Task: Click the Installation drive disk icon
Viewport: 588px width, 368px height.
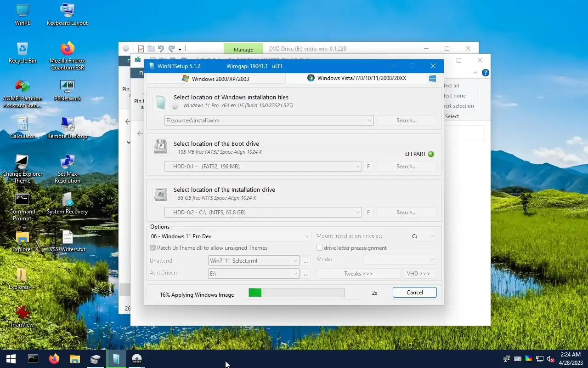Action: point(160,194)
